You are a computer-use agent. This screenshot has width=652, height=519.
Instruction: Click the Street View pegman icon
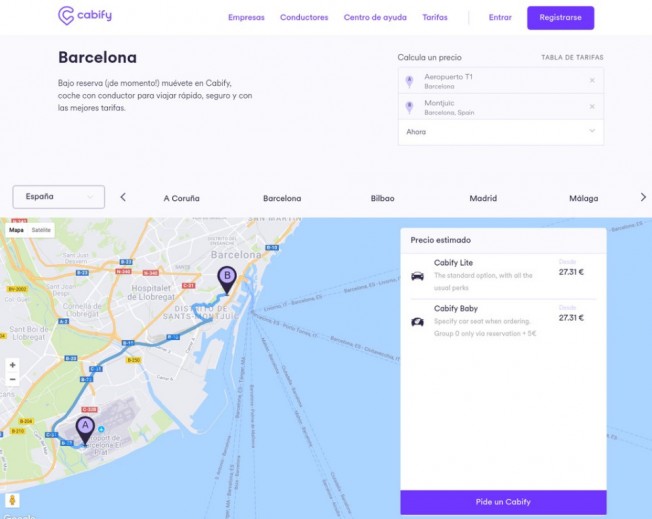12,500
